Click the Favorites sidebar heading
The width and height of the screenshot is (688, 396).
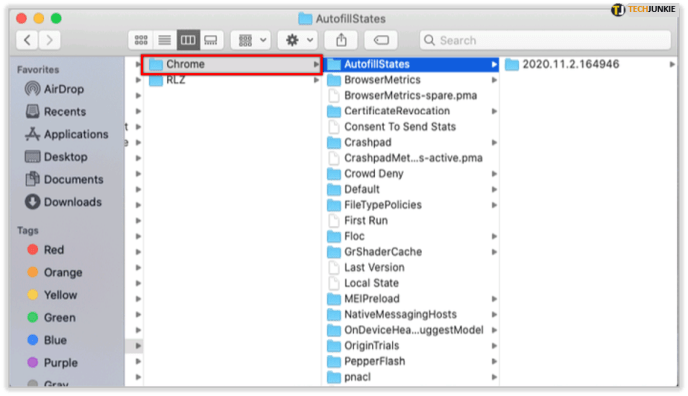tap(38, 70)
